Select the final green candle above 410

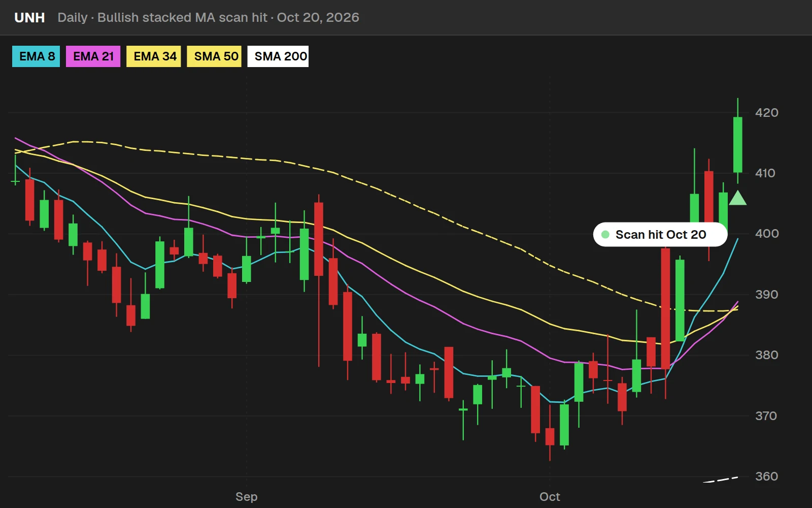[x=737, y=145]
